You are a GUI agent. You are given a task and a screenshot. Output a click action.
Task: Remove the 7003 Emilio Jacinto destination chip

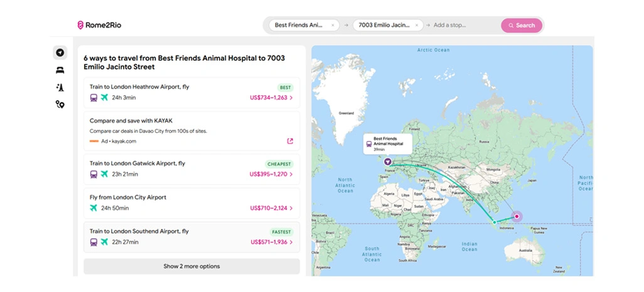416,26
